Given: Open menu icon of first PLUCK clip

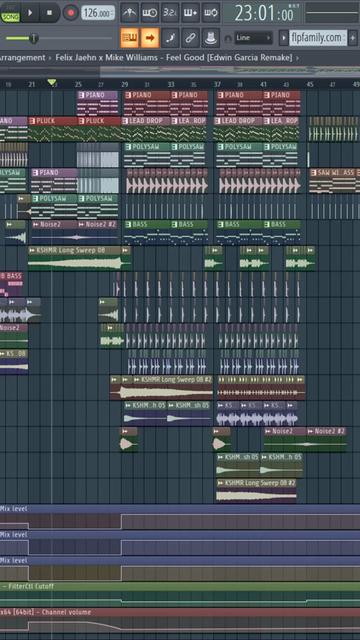Looking at the screenshot, I should (x=32, y=121).
